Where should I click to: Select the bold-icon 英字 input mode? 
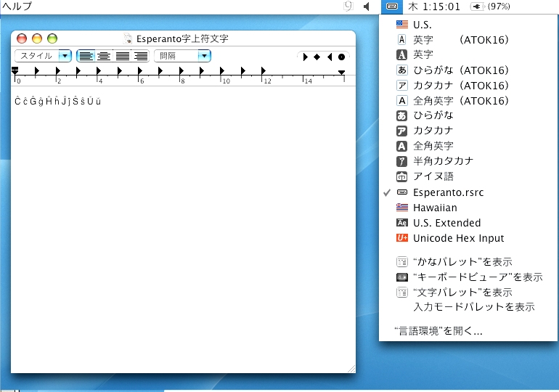468,54
